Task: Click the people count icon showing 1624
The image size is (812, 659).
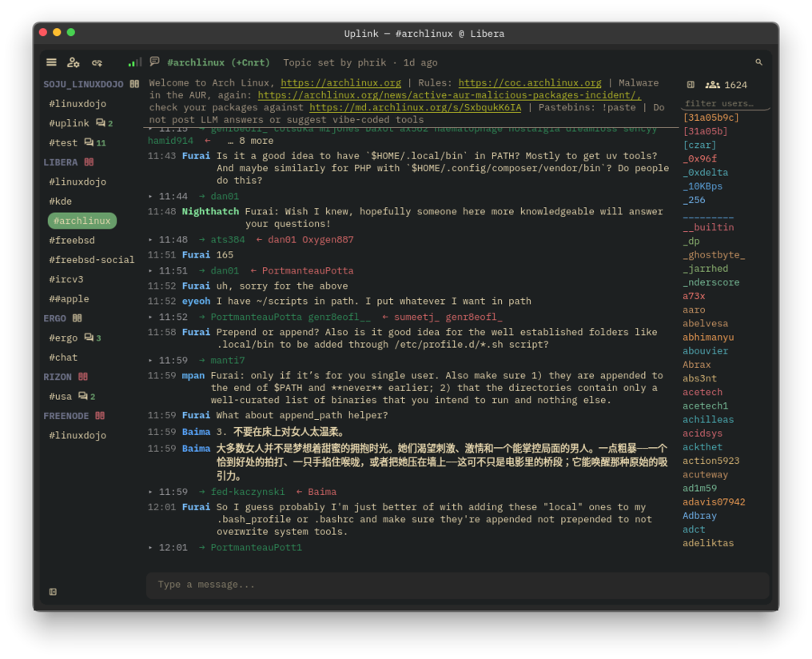Action: (x=713, y=85)
